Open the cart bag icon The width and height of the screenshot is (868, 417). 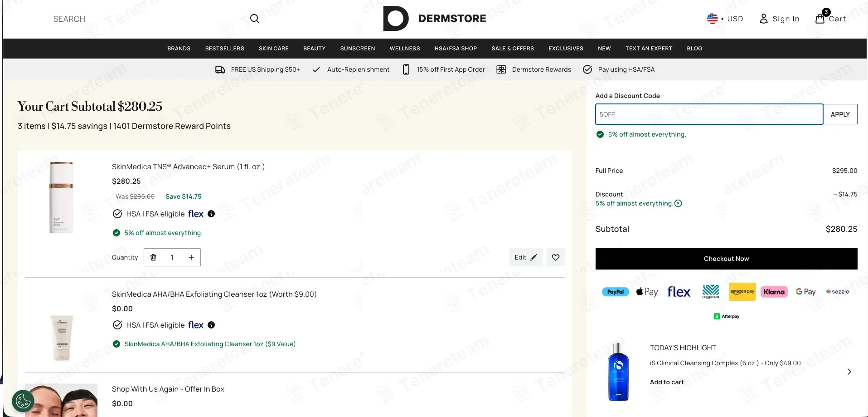click(x=820, y=19)
